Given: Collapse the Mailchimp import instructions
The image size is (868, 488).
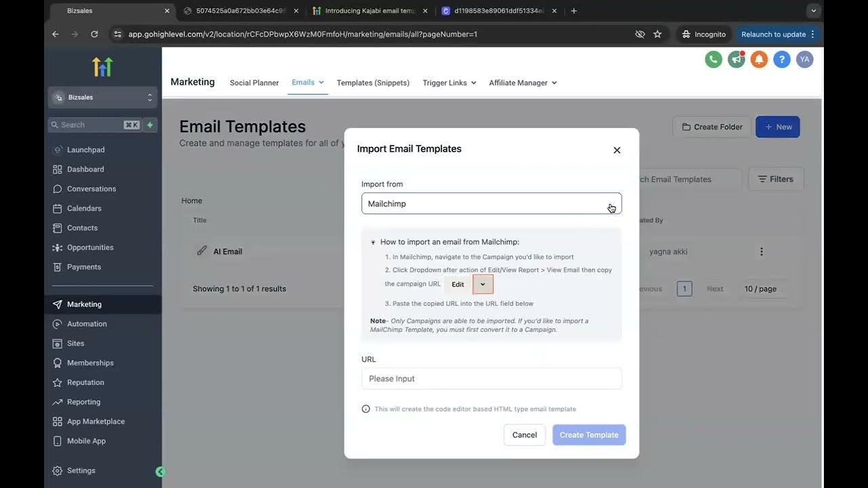Looking at the screenshot, I should [373, 242].
